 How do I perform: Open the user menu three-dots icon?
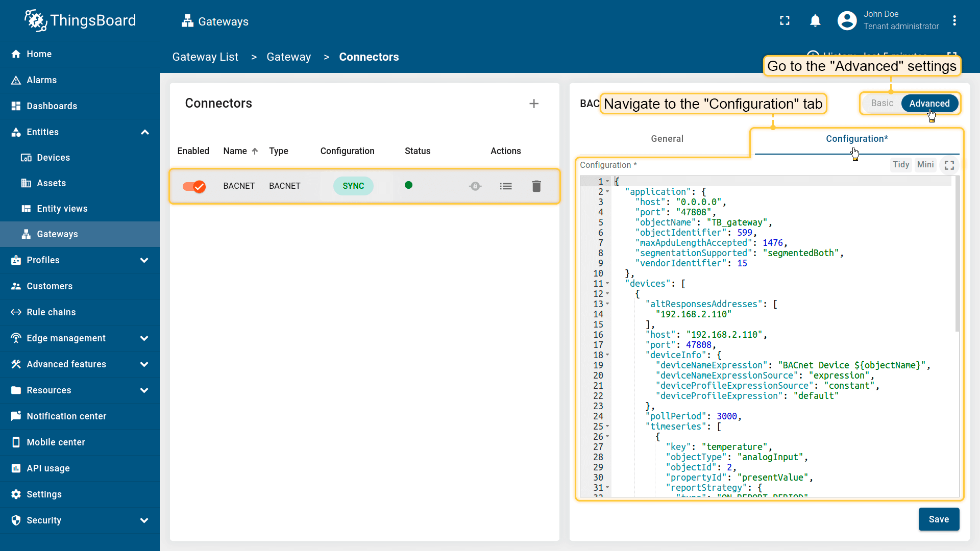point(954,21)
